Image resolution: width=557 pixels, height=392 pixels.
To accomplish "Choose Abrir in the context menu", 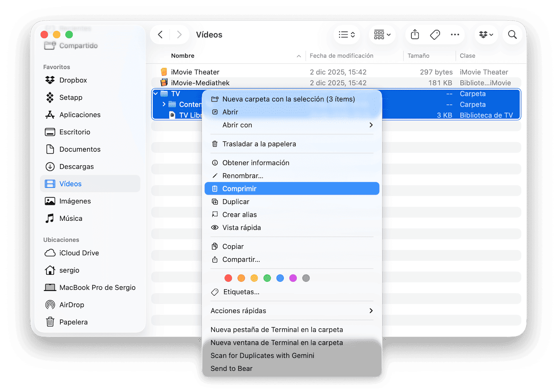I will [292, 112].
